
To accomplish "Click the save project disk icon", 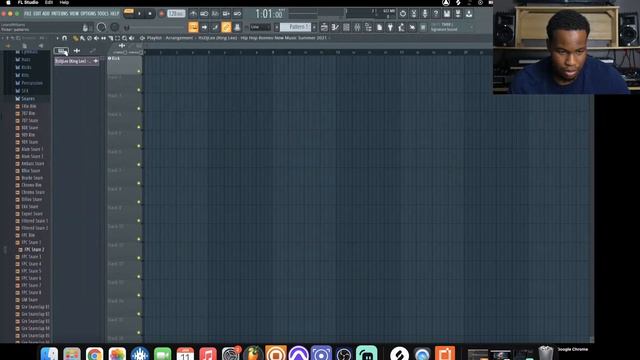I will click(x=447, y=14).
